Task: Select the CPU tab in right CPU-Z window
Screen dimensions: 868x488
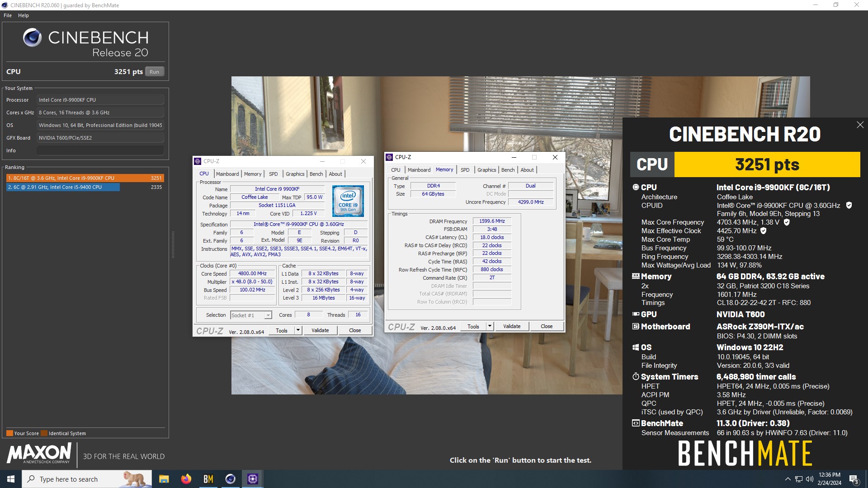Action: (396, 170)
